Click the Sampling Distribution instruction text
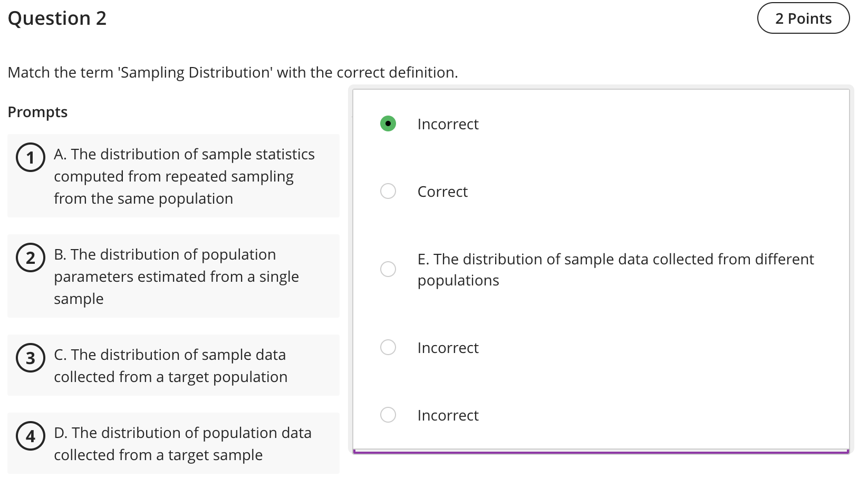This screenshot has height=496, width=868. coord(233,72)
